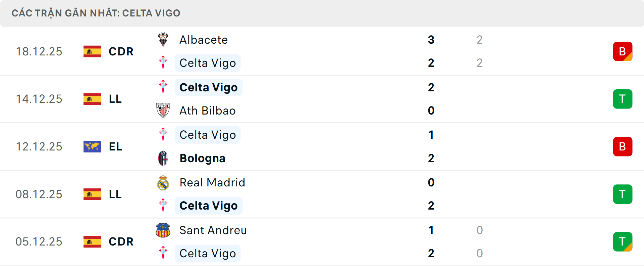
Task: Click the Ath Bilbao club badge
Action: pyautogui.click(x=163, y=110)
